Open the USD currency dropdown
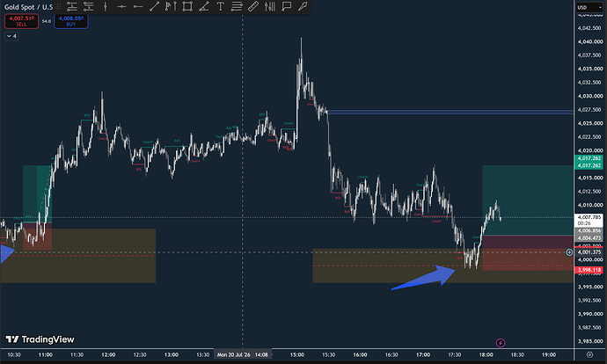Screen dimensions: 607x364 click(589, 7)
